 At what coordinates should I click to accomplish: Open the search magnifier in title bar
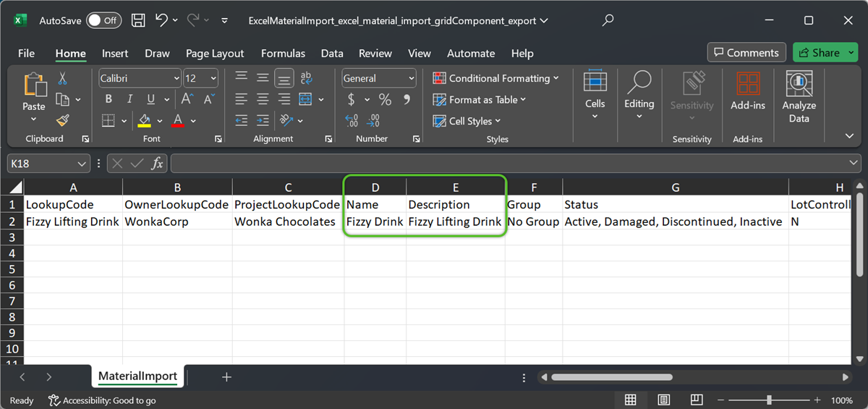[x=608, y=20]
